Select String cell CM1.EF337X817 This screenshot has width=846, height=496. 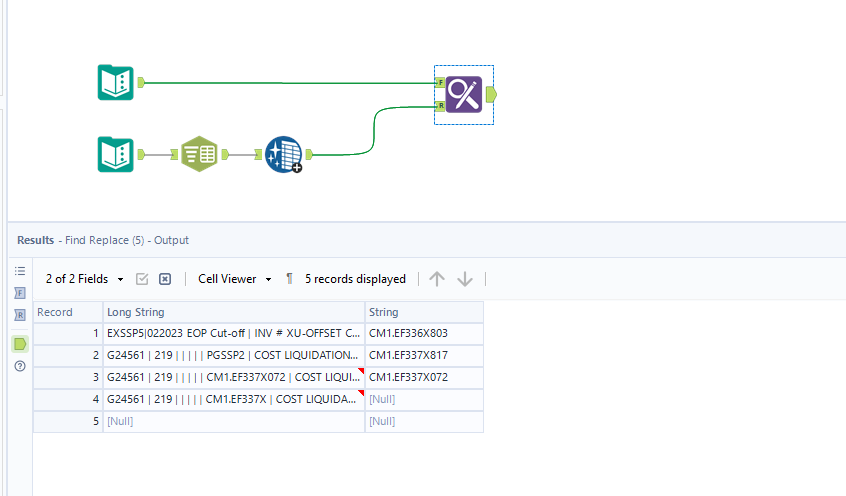tap(424, 355)
